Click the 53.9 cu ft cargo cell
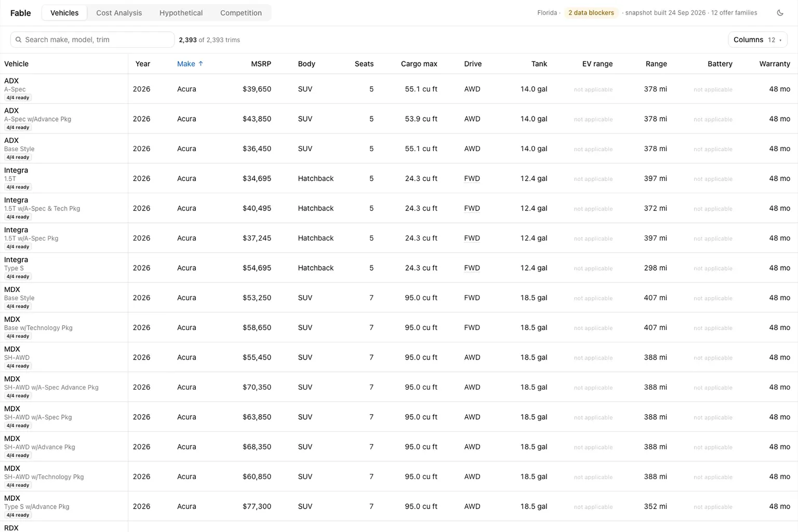The image size is (798, 532). click(421, 118)
